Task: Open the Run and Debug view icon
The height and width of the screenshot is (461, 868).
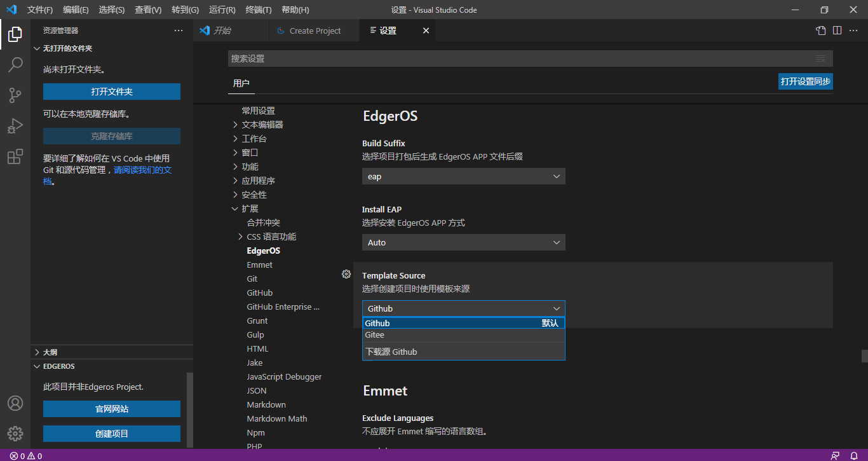Action: tap(15, 126)
